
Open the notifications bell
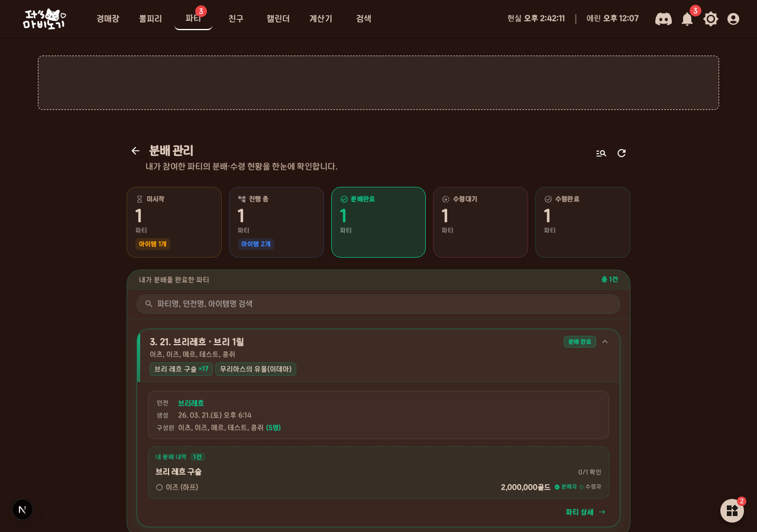pos(687,19)
